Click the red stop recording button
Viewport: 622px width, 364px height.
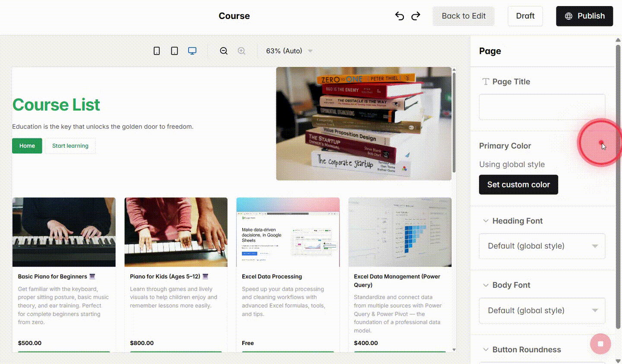600,344
